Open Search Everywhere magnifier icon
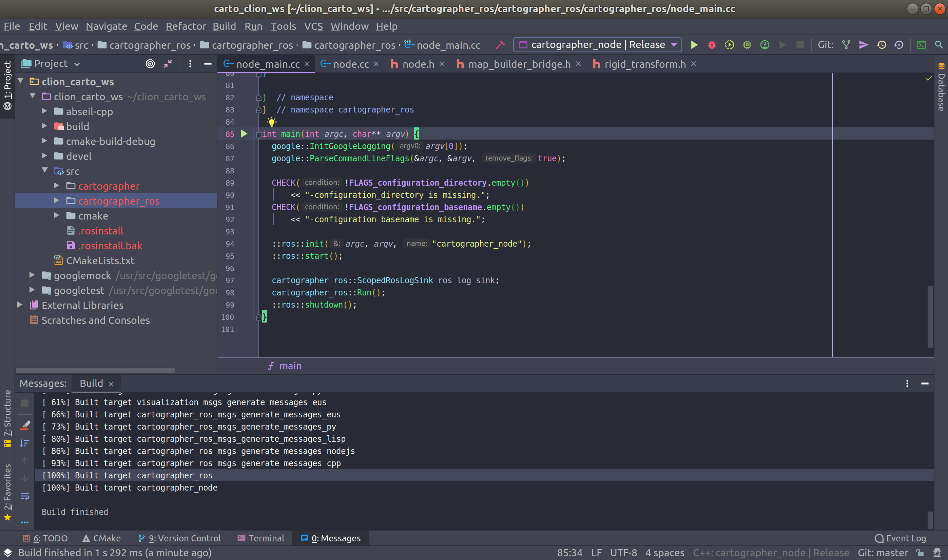The image size is (948, 560). (939, 45)
